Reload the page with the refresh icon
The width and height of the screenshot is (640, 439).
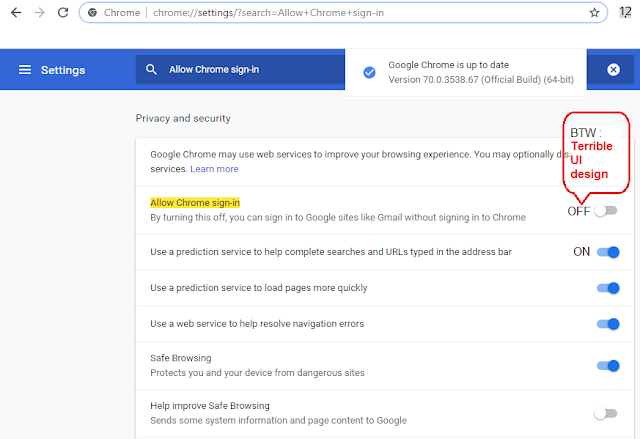[63, 13]
